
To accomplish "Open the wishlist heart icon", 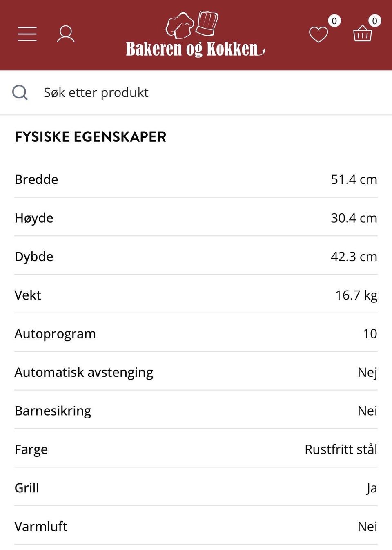I will (x=318, y=34).
